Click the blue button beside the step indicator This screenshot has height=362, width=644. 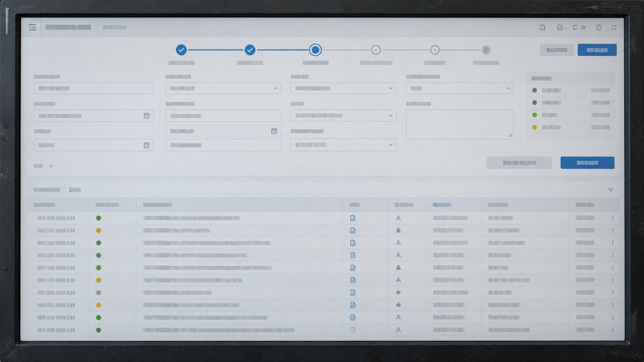[x=597, y=50]
